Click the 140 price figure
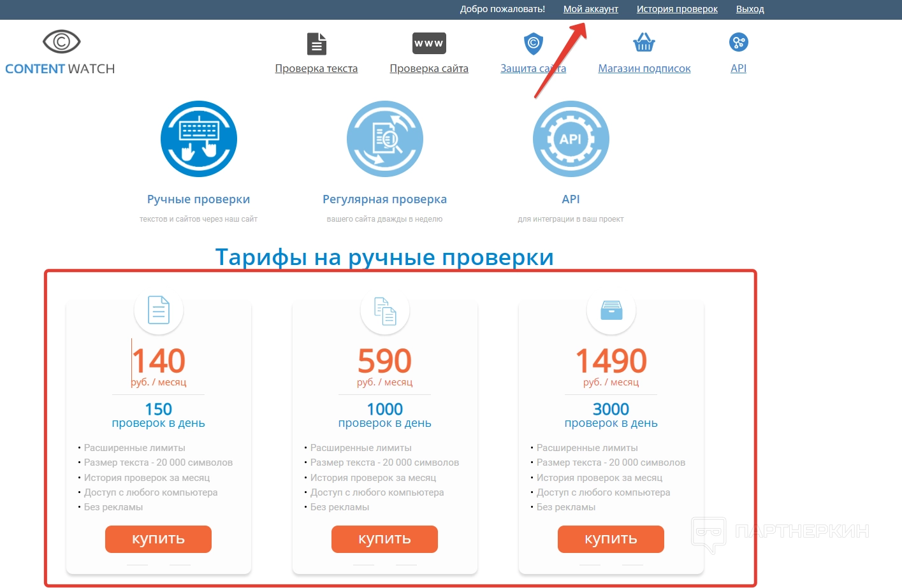This screenshot has height=588, width=902. pos(159,361)
